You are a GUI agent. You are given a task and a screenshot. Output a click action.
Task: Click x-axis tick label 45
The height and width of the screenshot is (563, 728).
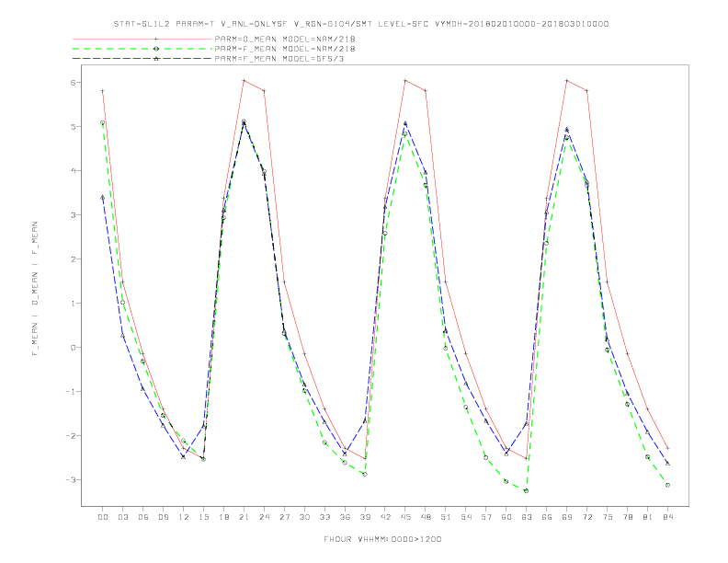[405, 517]
